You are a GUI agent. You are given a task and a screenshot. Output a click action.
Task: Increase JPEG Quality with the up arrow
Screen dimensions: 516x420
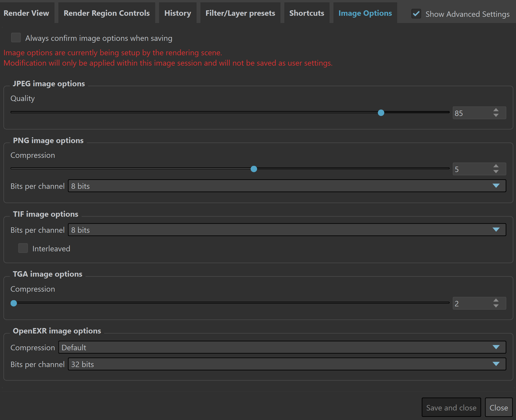point(496,110)
